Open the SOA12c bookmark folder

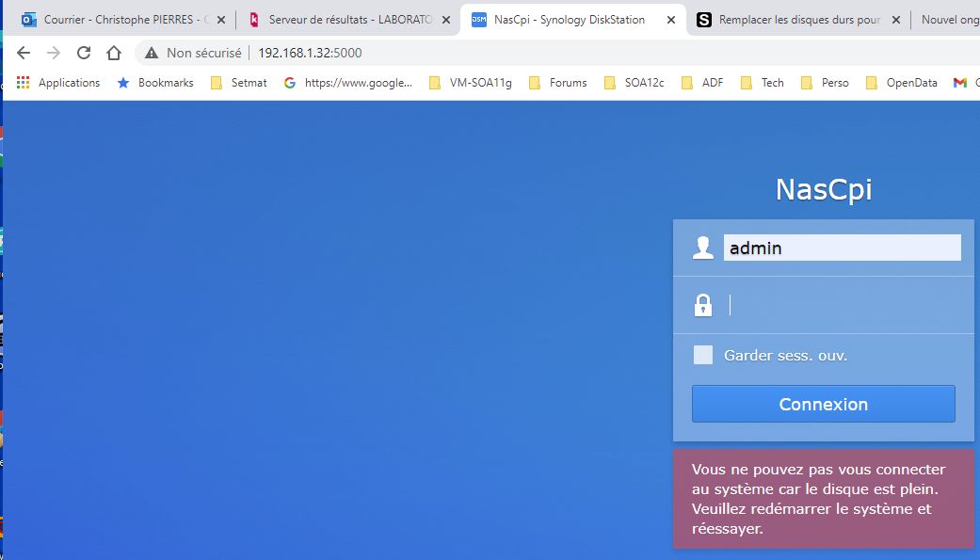click(634, 83)
